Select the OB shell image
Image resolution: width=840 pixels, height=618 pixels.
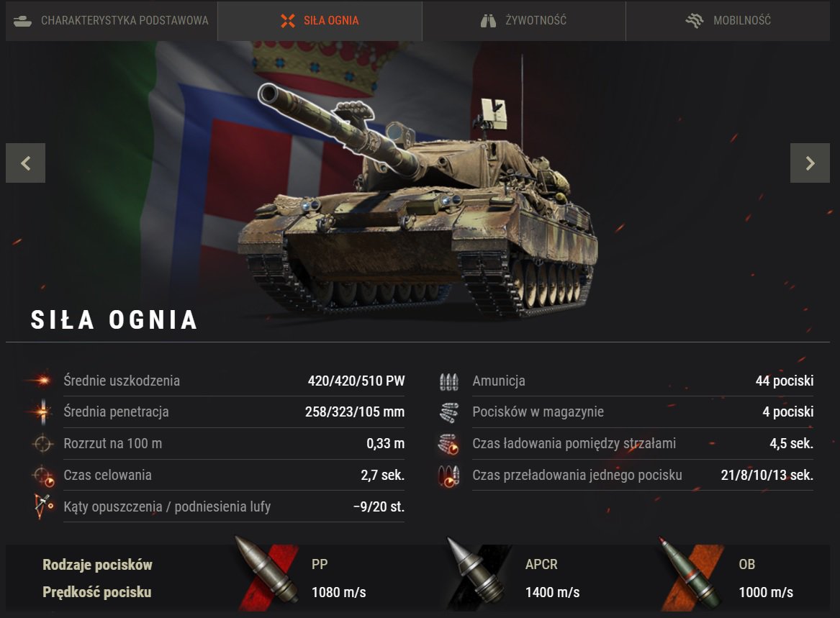[691, 572]
